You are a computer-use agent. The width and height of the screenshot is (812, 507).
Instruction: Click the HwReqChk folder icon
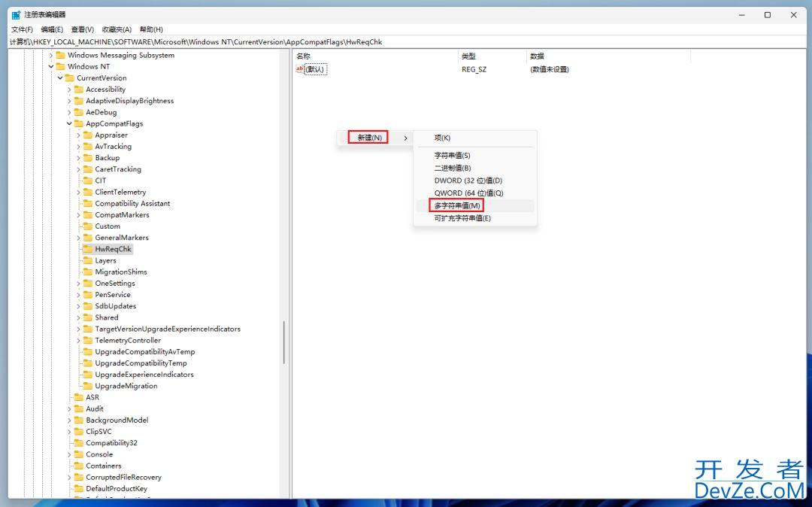tap(88, 249)
